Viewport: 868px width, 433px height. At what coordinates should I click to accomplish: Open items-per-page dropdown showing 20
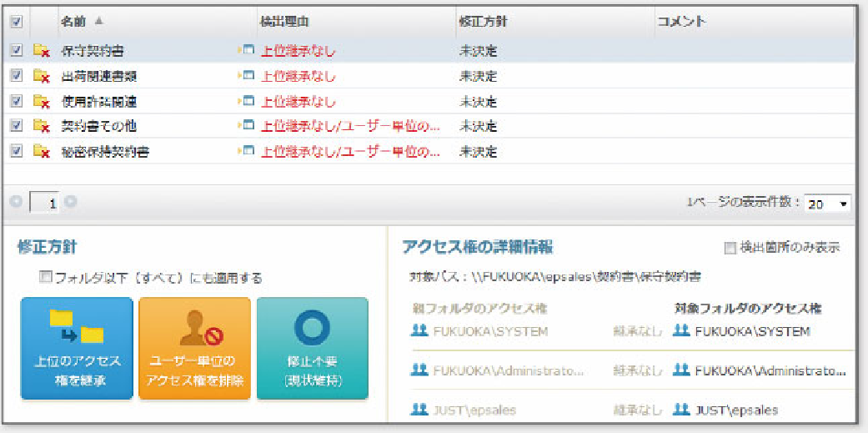point(827,204)
